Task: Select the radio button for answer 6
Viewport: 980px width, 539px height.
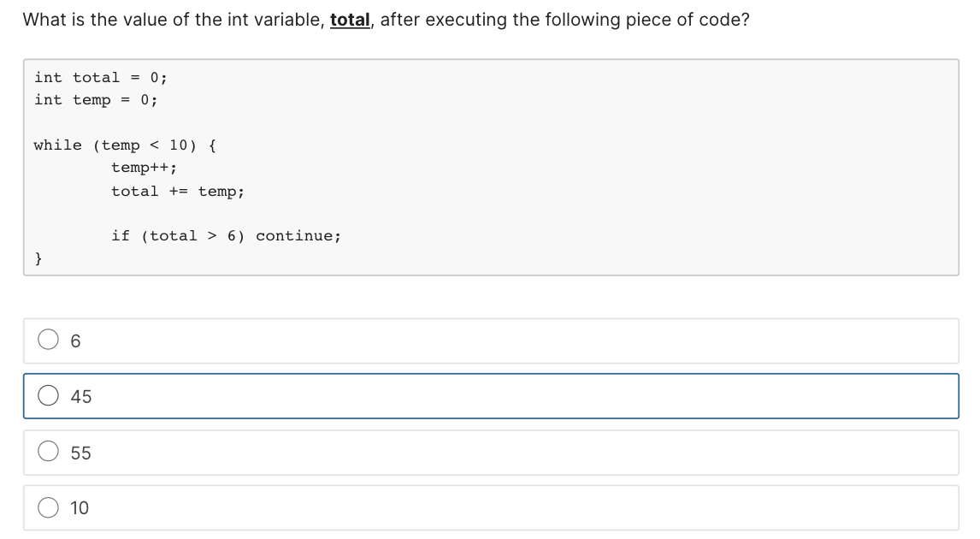Action: click(x=48, y=340)
